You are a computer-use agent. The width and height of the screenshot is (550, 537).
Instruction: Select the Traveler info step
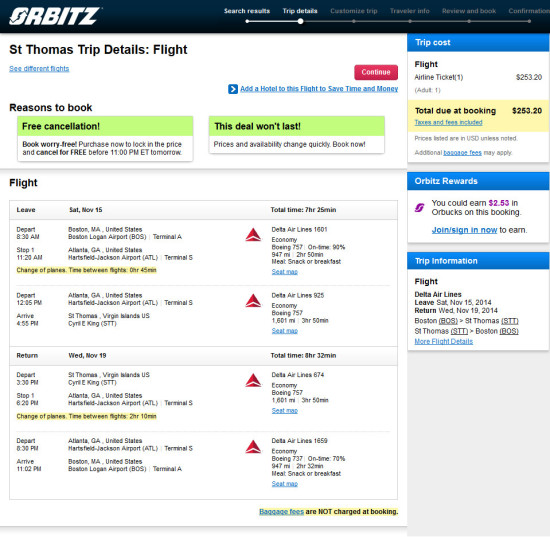(x=409, y=11)
